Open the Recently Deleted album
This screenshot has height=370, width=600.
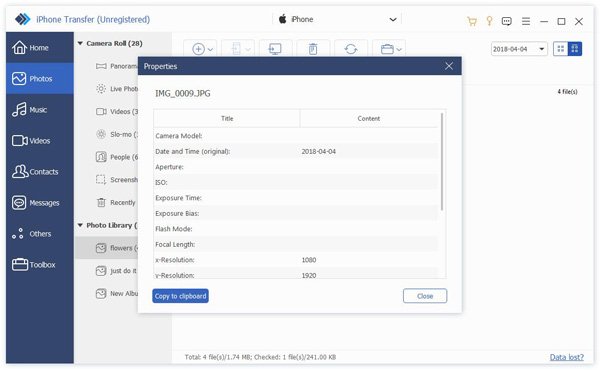click(x=117, y=202)
